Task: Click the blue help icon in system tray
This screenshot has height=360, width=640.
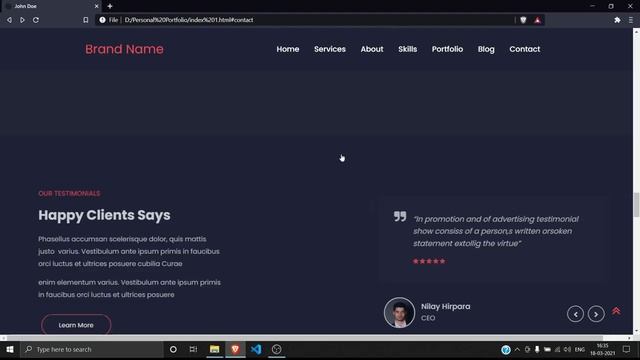Action: [x=506, y=350]
